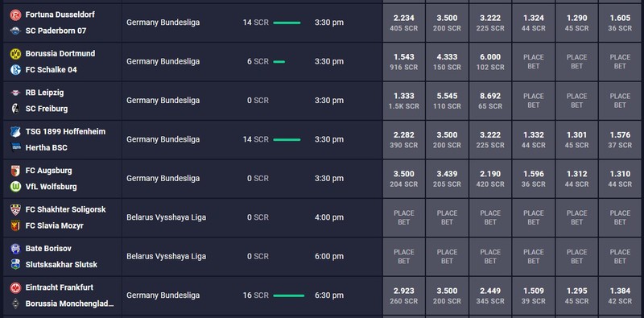Open the RB Leipzig team link
Viewport: 644px width, 318px height.
pos(44,93)
